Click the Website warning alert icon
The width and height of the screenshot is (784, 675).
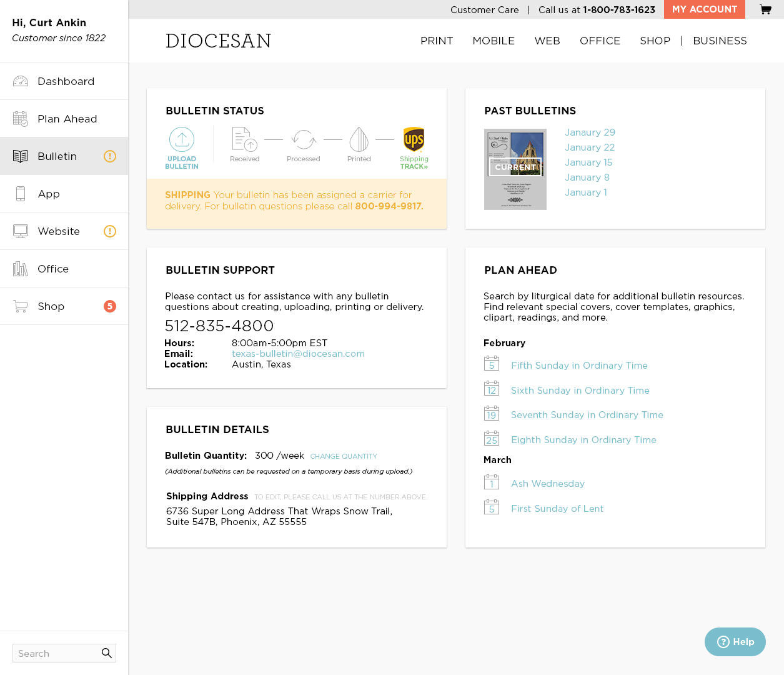[x=110, y=231]
